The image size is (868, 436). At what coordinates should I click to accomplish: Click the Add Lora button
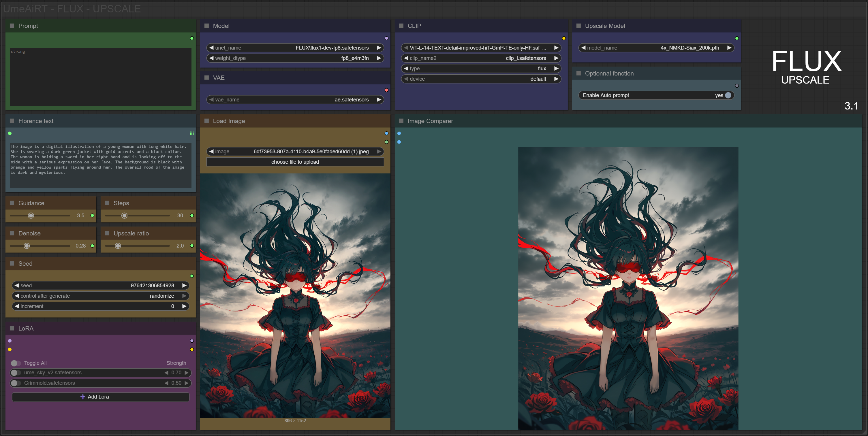click(x=100, y=397)
